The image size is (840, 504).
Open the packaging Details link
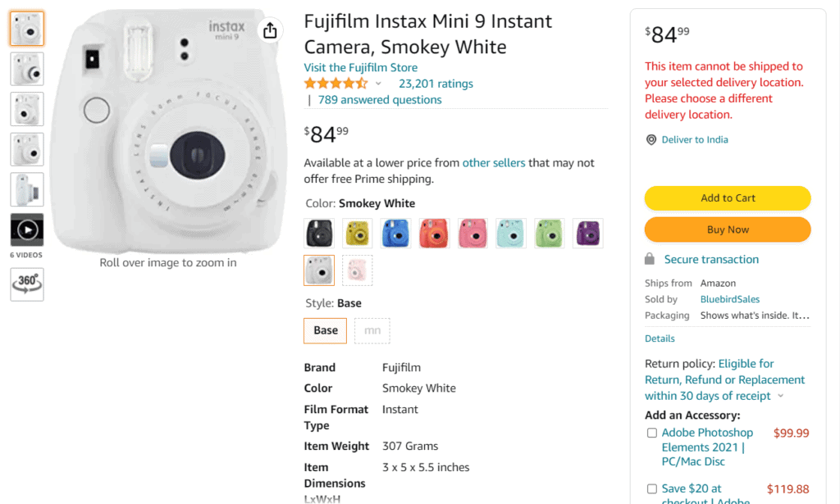coord(660,338)
